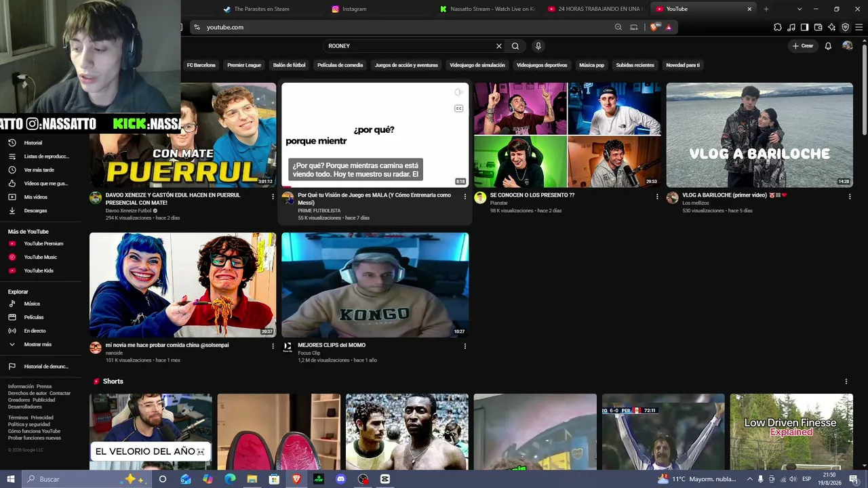The width and height of the screenshot is (868, 488).
Task: Open the Brave Wallet icon
Action: [818, 27]
